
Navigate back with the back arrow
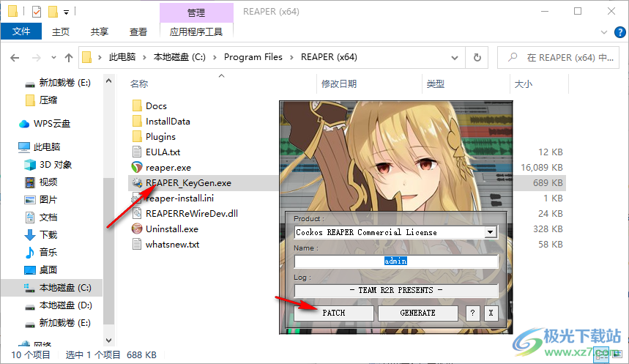pos(15,57)
